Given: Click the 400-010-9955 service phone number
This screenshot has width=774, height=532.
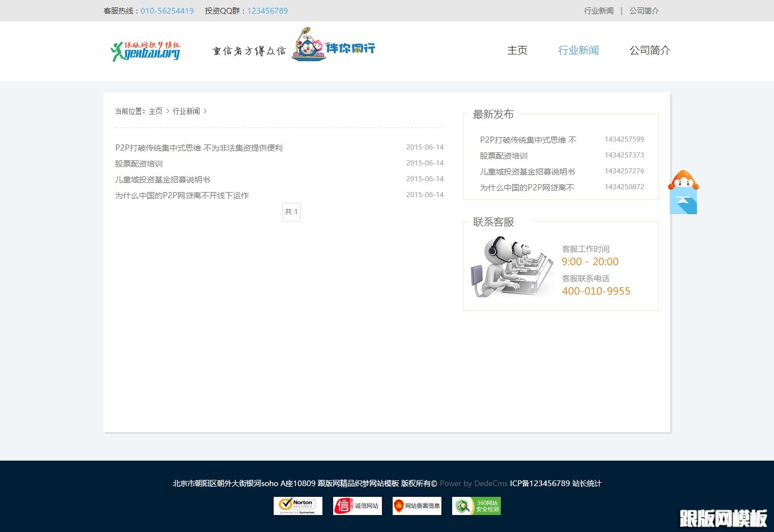Looking at the screenshot, I should pos(596,291).
